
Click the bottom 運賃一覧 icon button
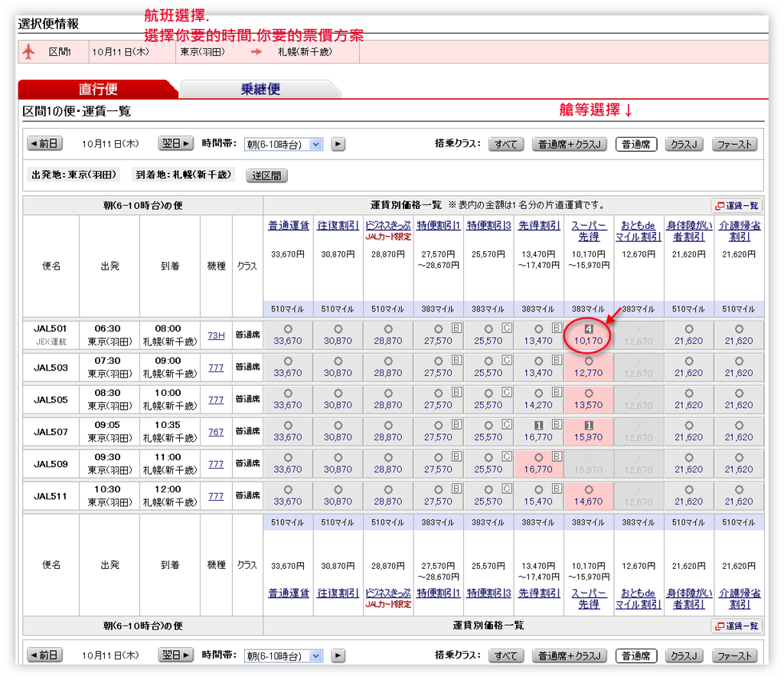737,626
